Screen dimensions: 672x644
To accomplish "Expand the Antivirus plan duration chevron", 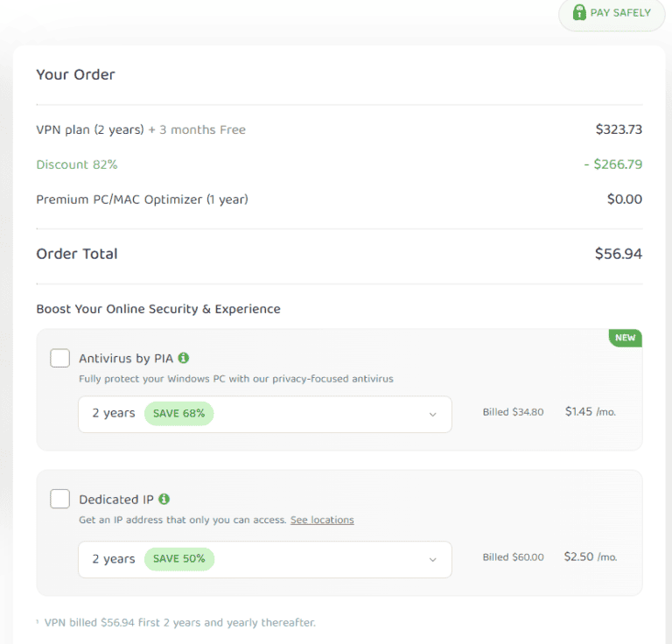I will tap(432, 415).
